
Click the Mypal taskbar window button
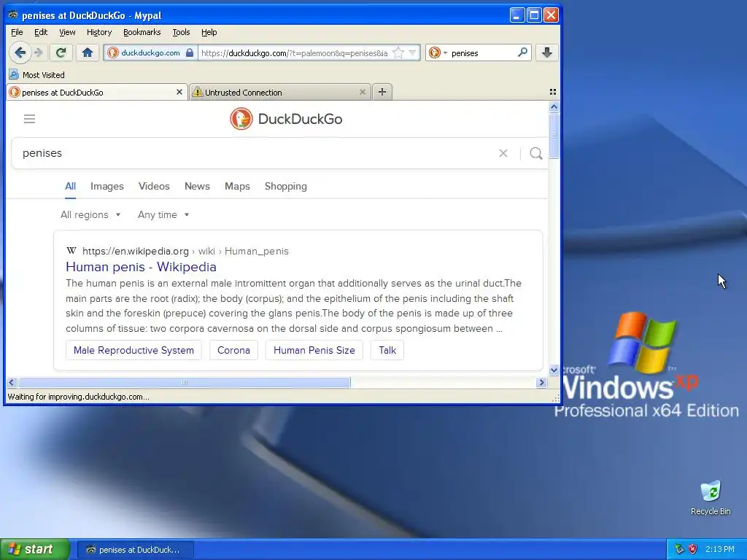135,550
